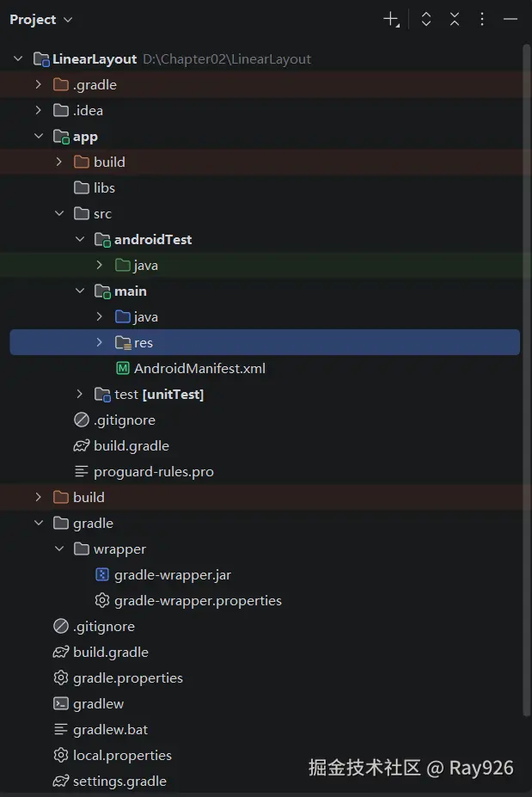532x797 pixels.
Task: Select the libs folder
Action: [104, 188]
